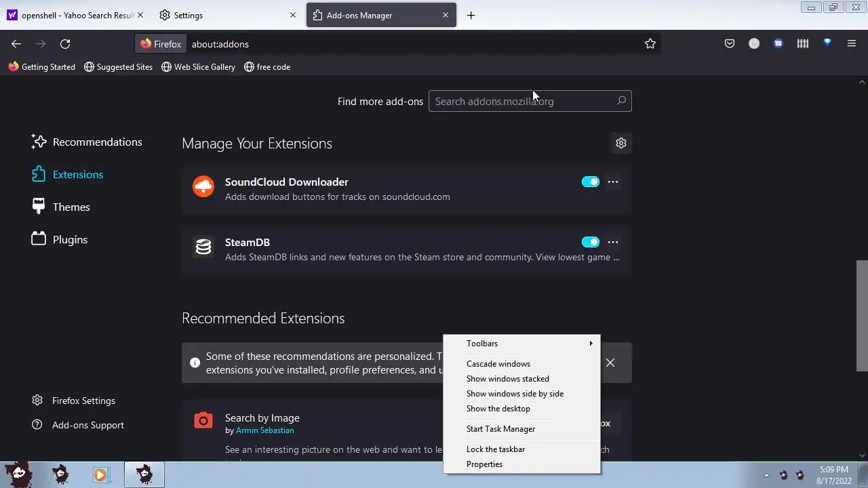Click the SoundCloud Downloader extension icon
The image size is (868, 488).
tap(203, 186)
